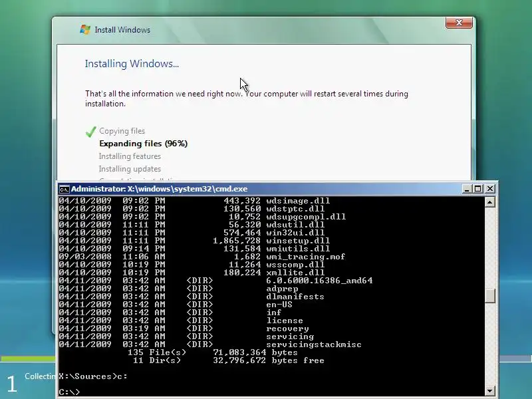Click the green setup progress bar

tap(28, 358)
